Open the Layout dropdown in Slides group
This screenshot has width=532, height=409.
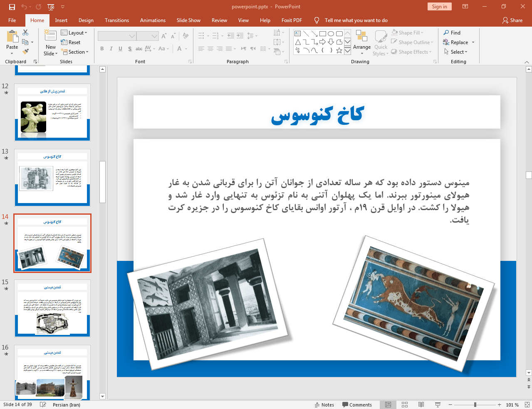coord(74,32)
